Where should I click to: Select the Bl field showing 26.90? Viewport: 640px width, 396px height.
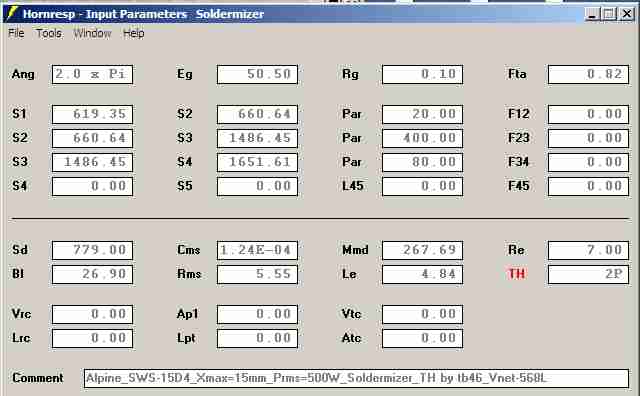click(x=92, y=274)
